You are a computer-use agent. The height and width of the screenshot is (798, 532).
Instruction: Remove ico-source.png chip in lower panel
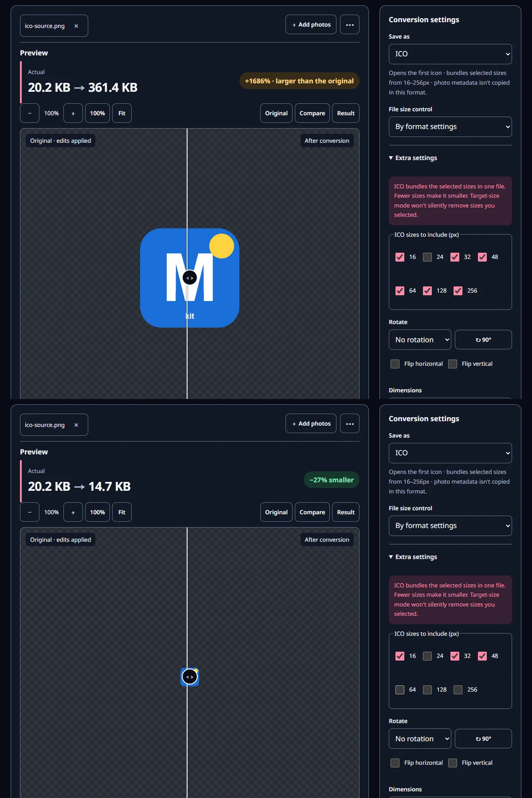76,425
